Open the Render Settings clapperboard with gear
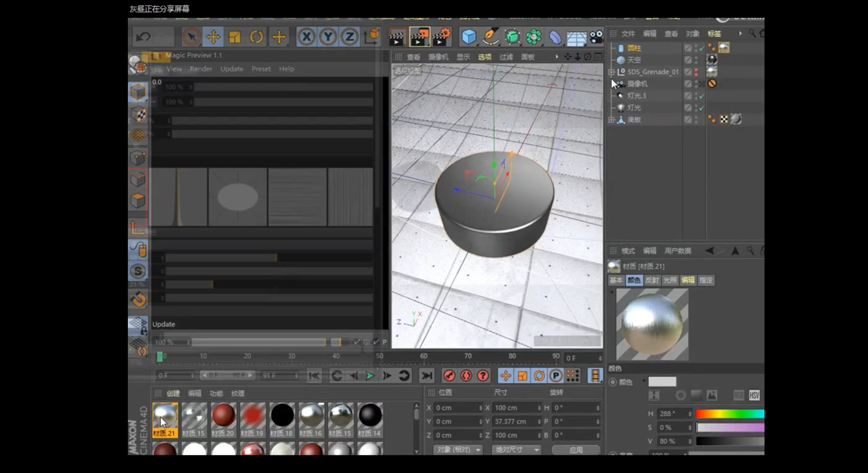Screen dimensions: 868x473 [x=441, y=37]
